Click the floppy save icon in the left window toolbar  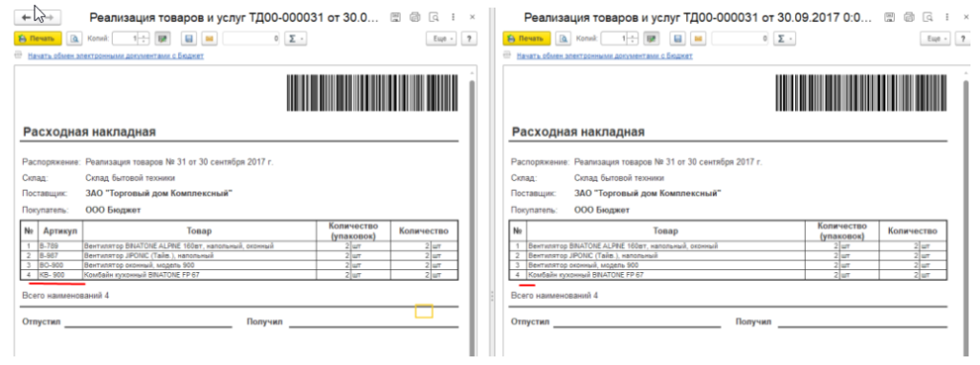click(x=189, y=39)
